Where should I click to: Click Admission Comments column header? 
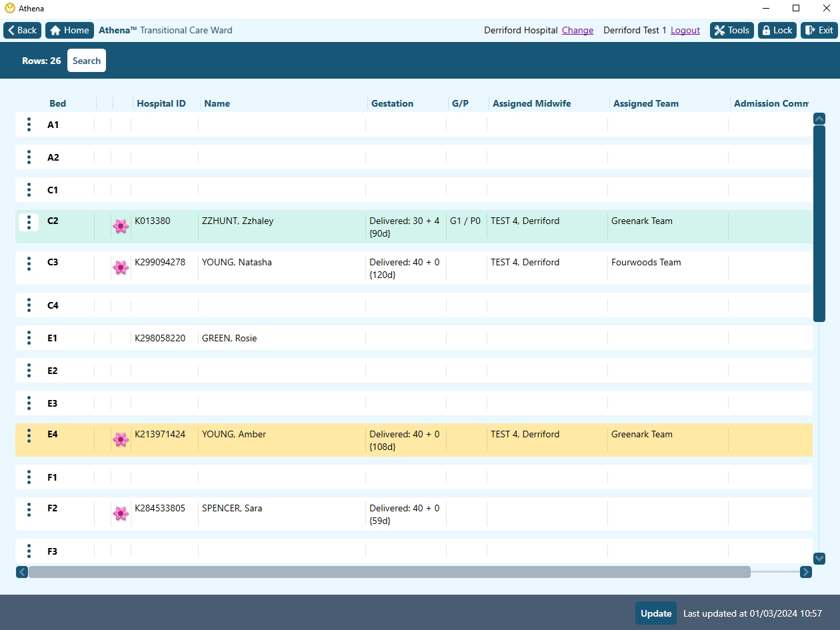tap(771, 103)
